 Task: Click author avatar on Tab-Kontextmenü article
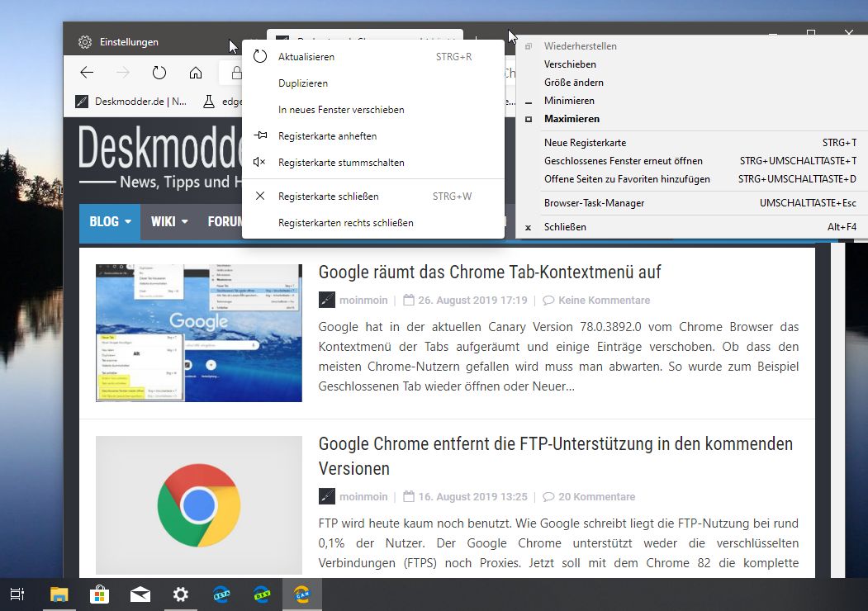(326, 300)
